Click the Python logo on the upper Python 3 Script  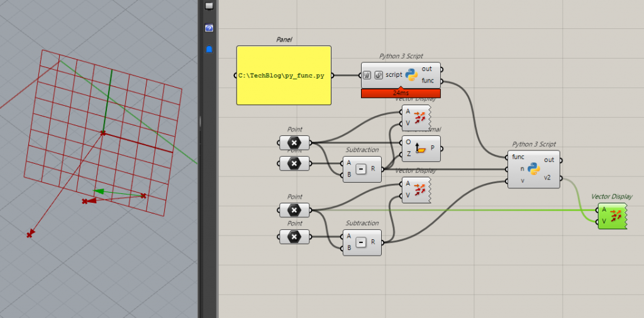[x=412, y=75]
